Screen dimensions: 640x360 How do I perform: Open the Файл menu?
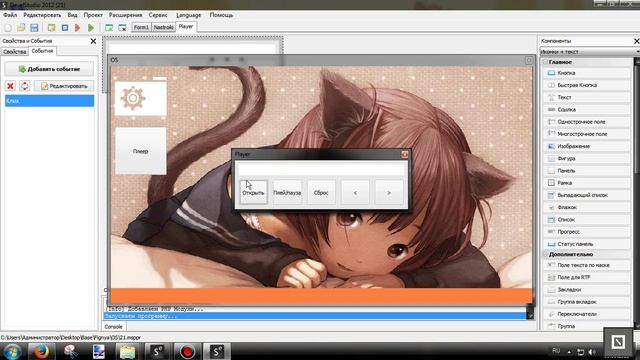click(10, 15)
